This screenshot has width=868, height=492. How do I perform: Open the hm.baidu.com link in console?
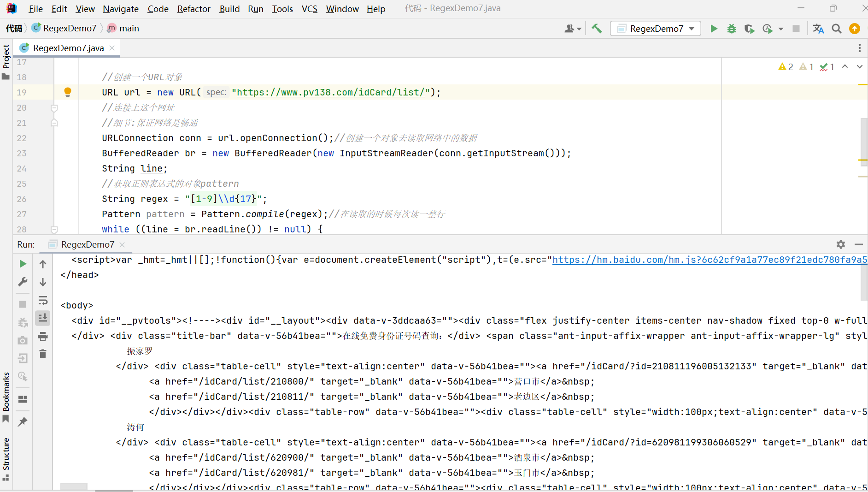tap(710, 260)
